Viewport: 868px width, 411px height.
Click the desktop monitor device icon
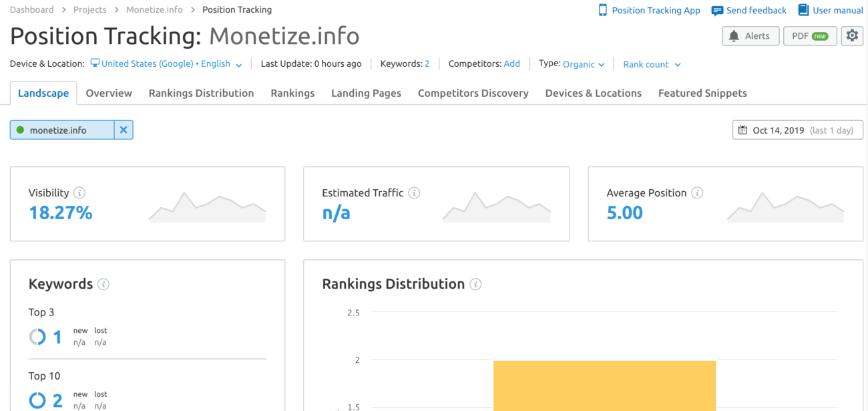[95, 63]
